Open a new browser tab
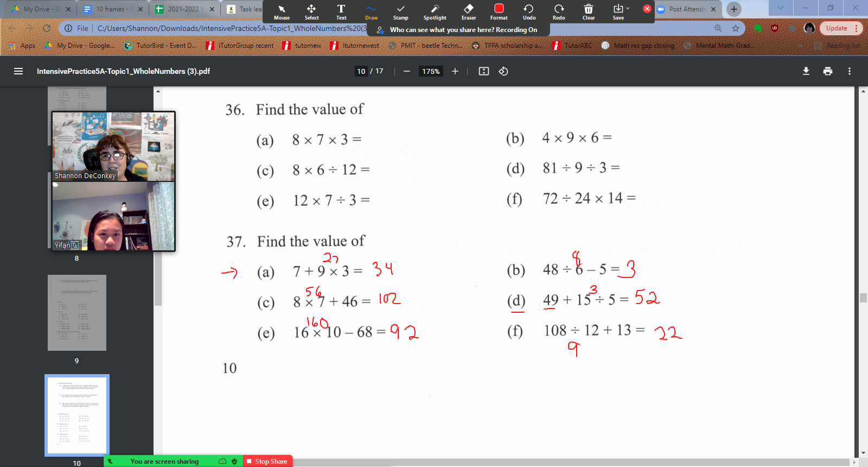The height and width of the screenshot is (467, 868). click(x=734, y=9)
